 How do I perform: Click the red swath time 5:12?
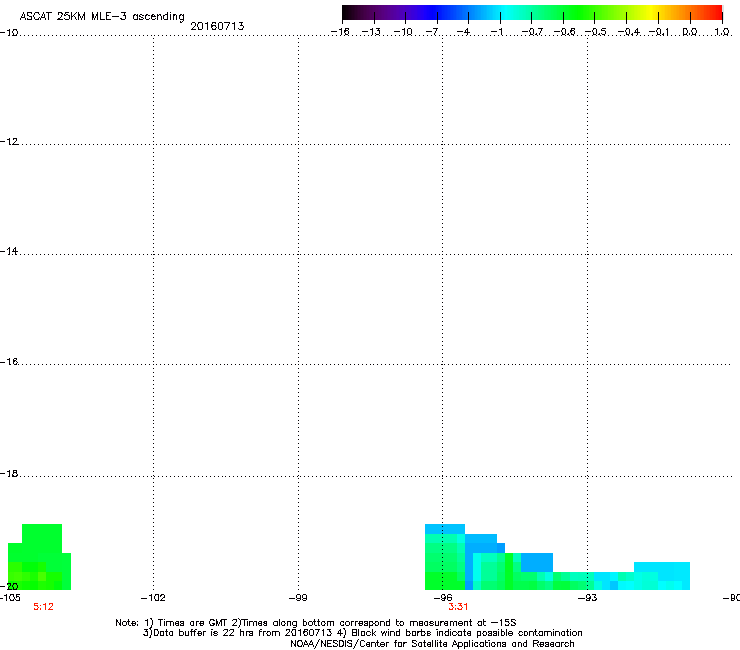point(43,607)
